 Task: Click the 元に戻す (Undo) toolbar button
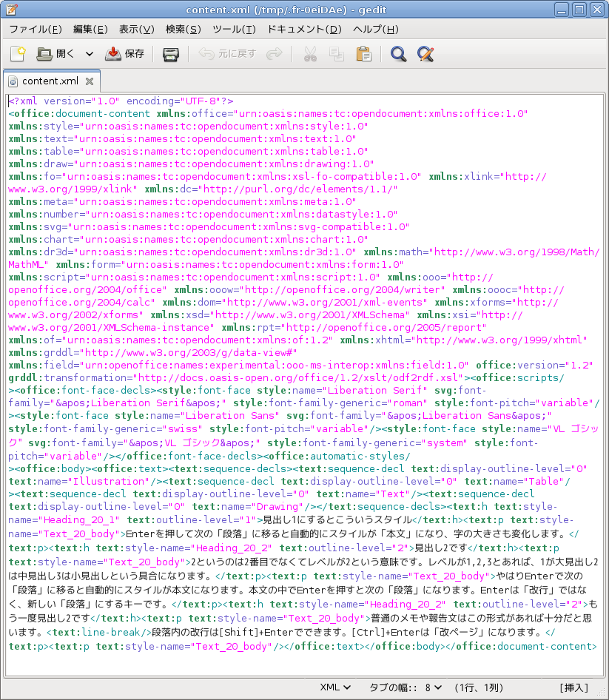point(227,54)
